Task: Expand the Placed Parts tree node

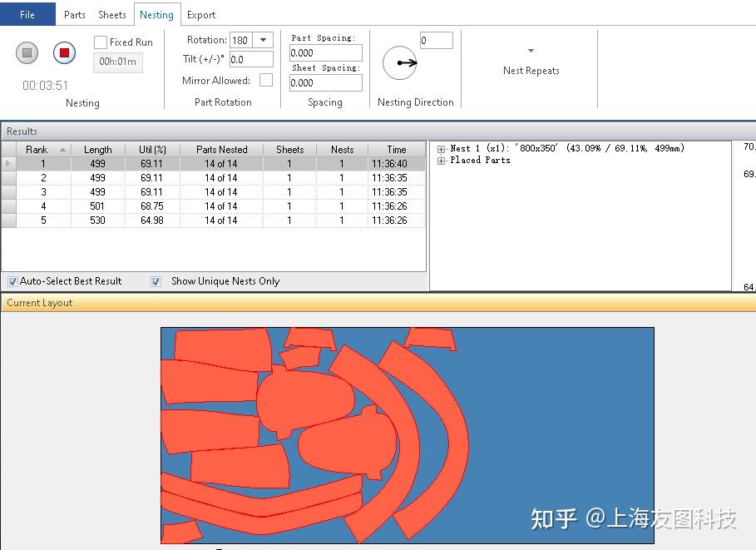Action: coord(439,160)
